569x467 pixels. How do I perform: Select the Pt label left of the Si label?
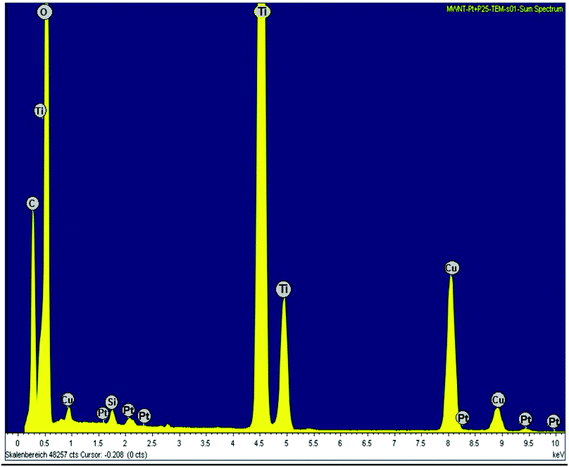pos(103,413)
